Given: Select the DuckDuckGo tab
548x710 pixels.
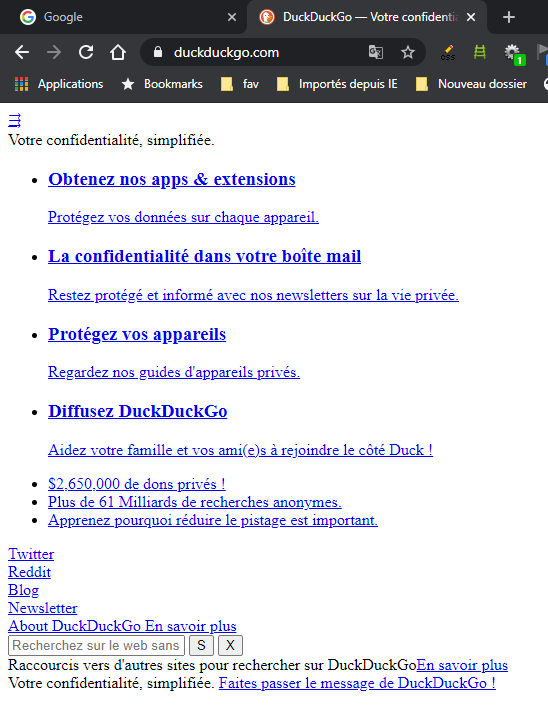Looking at the screenshot, I should click(x=367, y=17).
